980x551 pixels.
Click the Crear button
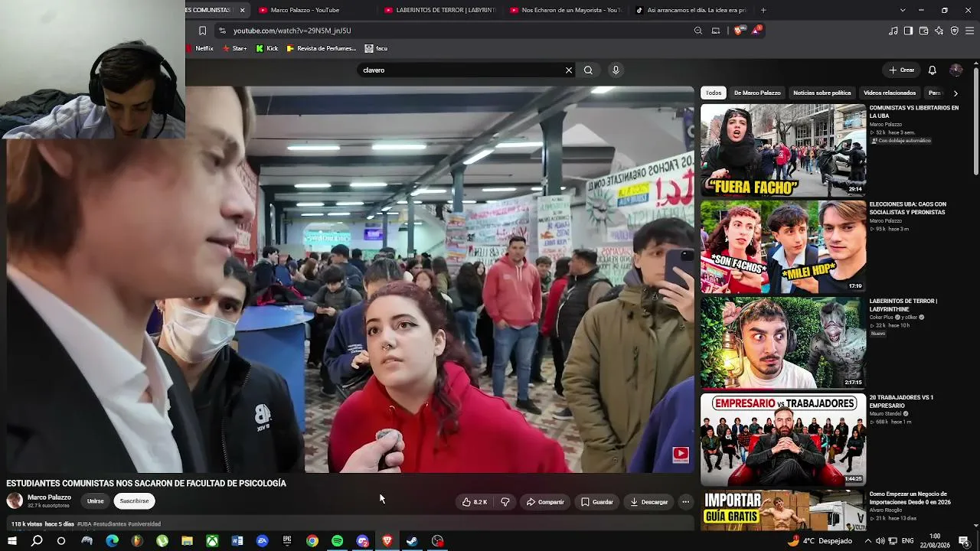[x=902, y=70]
